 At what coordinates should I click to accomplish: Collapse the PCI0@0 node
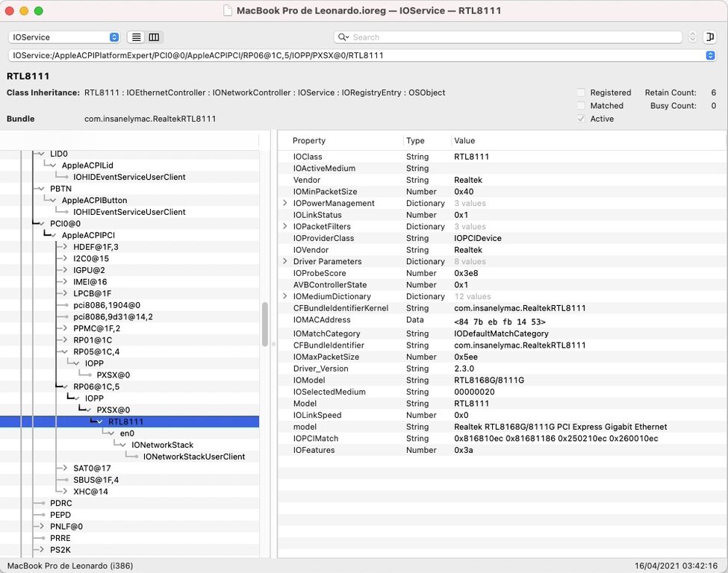42,224
